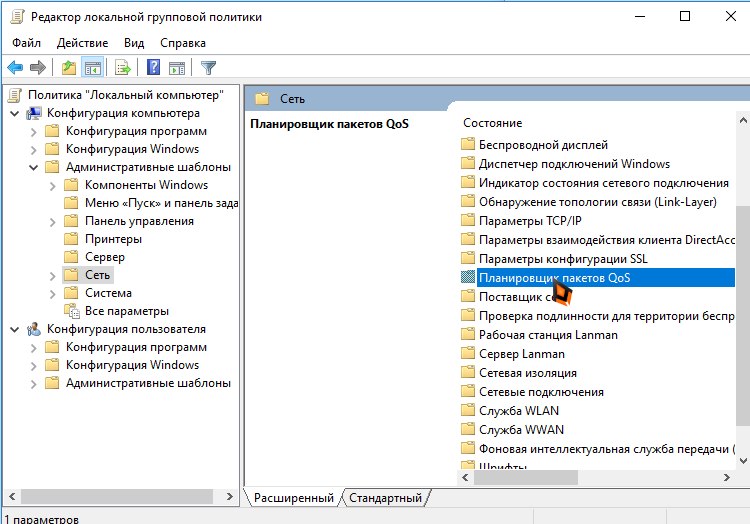Image resolution: width=750 pixels, height=524 pixels.
Task: Click the QoS packet scheduler folder icon
Action: pyautogui.click(x=468, y=277)
